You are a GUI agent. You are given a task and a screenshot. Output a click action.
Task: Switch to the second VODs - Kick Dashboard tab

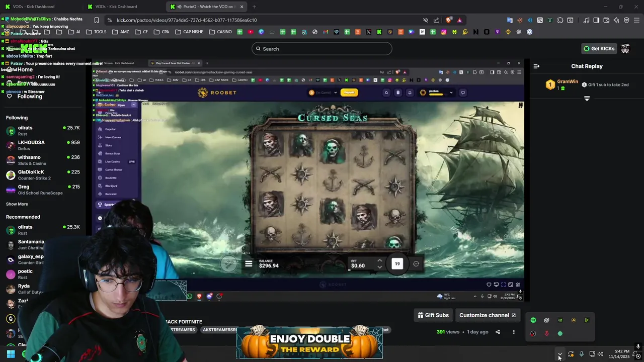tap(120, 7)
